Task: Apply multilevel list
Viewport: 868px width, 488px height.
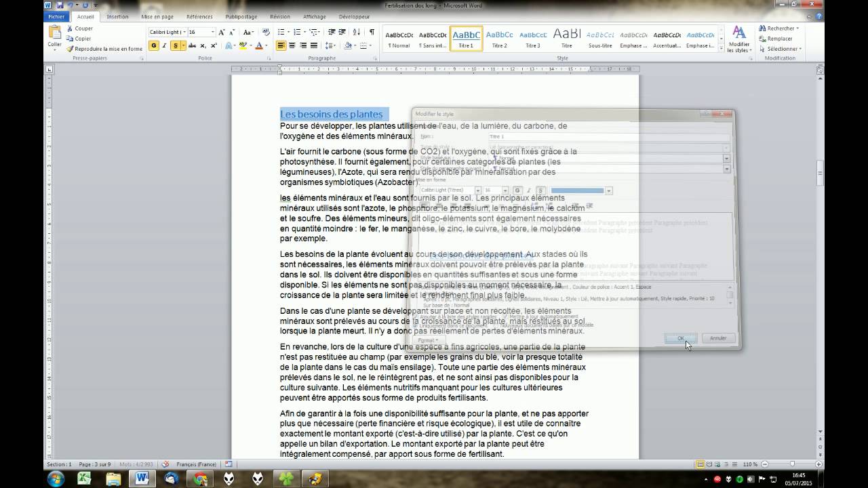Action: pyautogui.click(x=313, y=32)
